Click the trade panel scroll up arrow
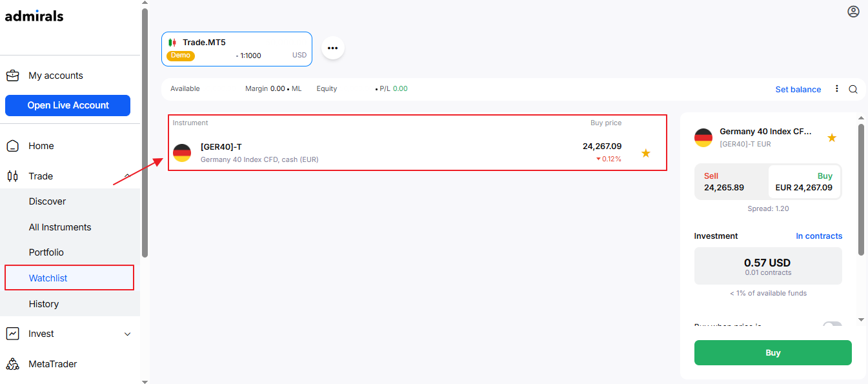This screenshot has width=868, height=384. (862, 119)
